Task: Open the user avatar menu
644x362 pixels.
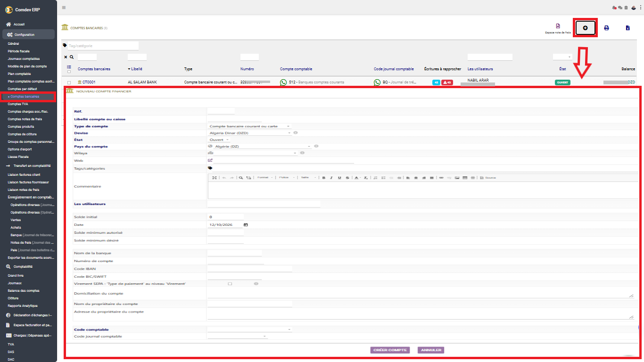Action: pyautogui.click(x=634, y=8)
